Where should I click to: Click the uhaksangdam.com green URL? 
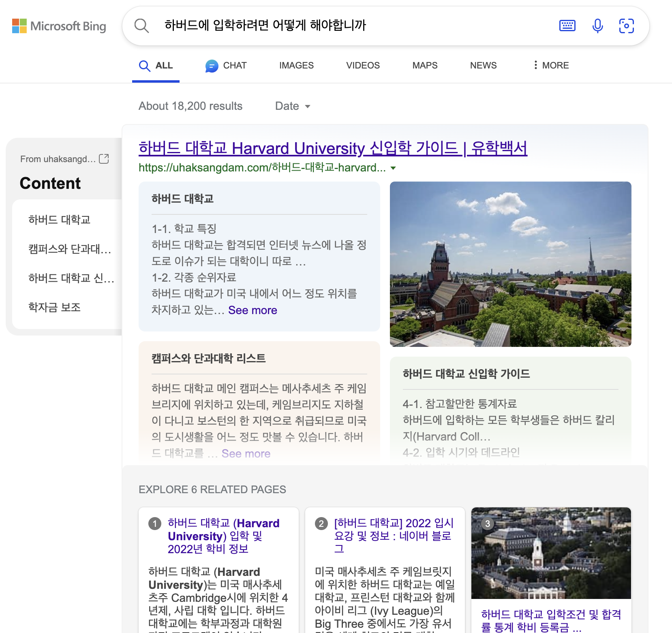click(x=262, y=168)
